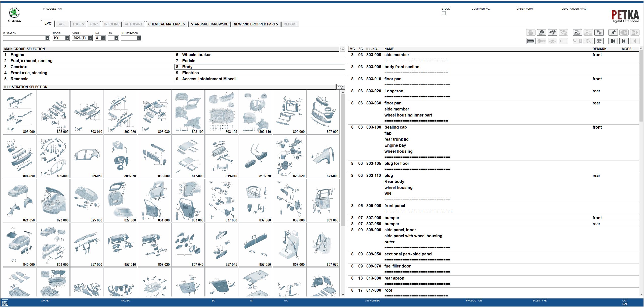Select the TOOLS tab

[78, 24]
